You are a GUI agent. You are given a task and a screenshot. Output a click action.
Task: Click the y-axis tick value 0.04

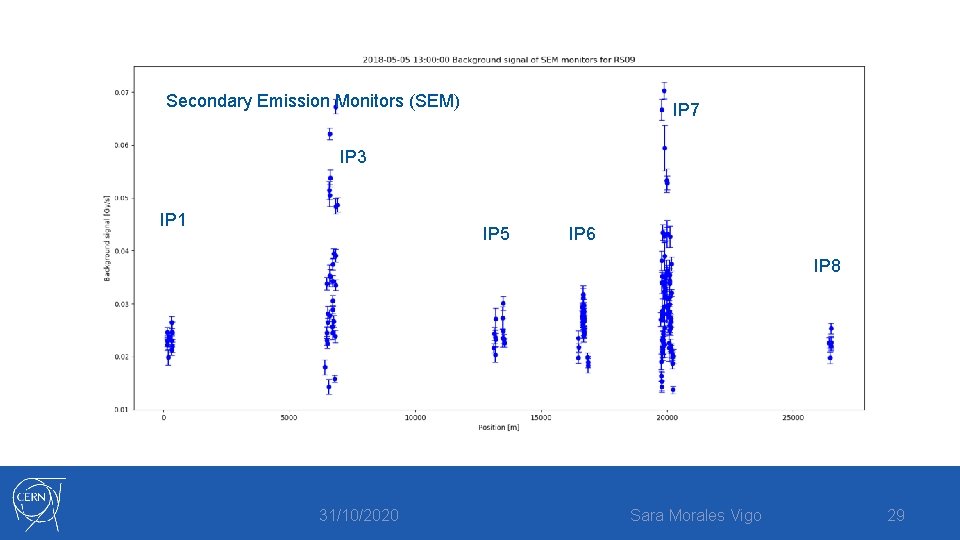(x=121, y=251)
